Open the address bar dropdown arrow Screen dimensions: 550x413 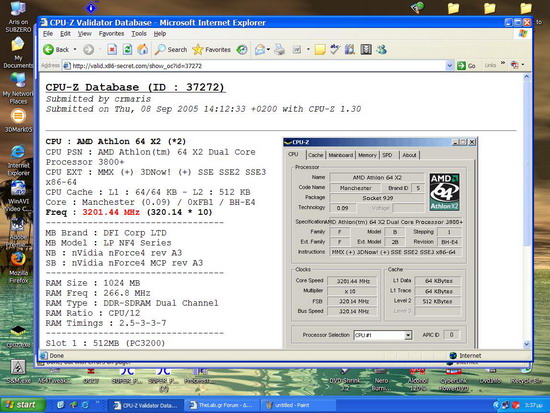point(450,66)
